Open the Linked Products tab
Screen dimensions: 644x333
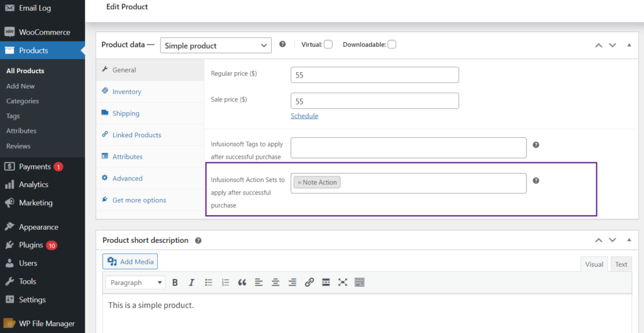click(x=150, y=135)
